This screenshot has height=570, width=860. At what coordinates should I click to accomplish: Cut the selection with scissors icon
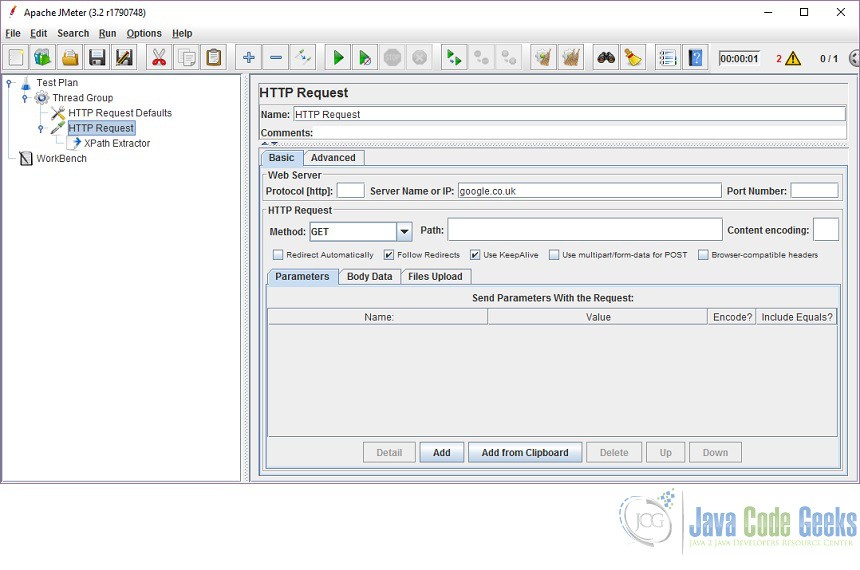159,57
